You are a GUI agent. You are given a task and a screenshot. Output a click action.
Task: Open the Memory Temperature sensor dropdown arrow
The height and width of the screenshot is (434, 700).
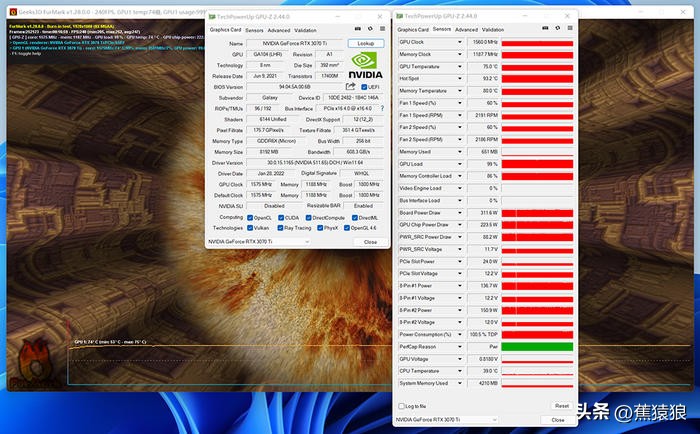[459, 91]
